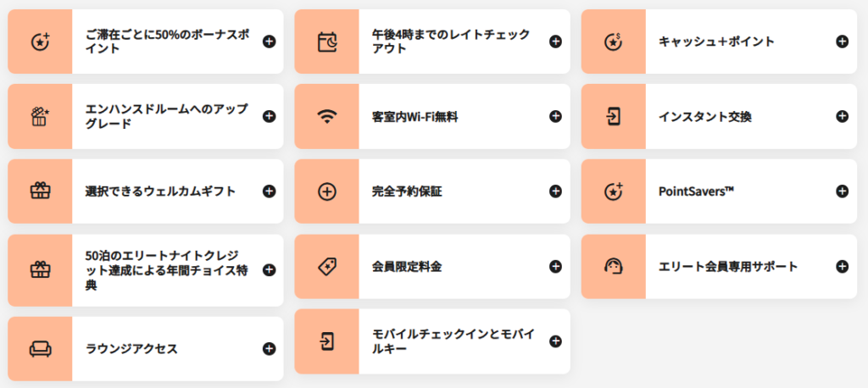Screen dimensions: 868x388
Task: Open the 午後4時までのレイトチェックアウト text
Action: [x=451, y=42]
